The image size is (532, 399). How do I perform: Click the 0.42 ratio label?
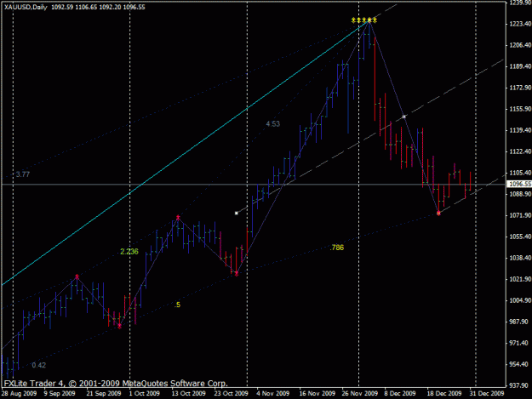coord(38,366)
